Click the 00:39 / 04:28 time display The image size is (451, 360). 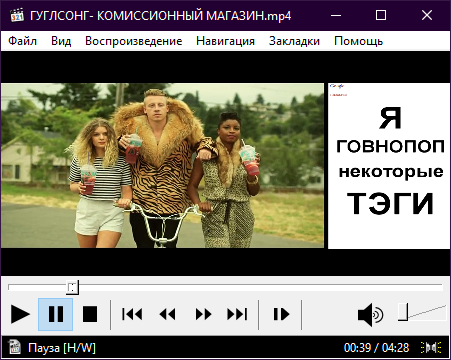(376, 348)
